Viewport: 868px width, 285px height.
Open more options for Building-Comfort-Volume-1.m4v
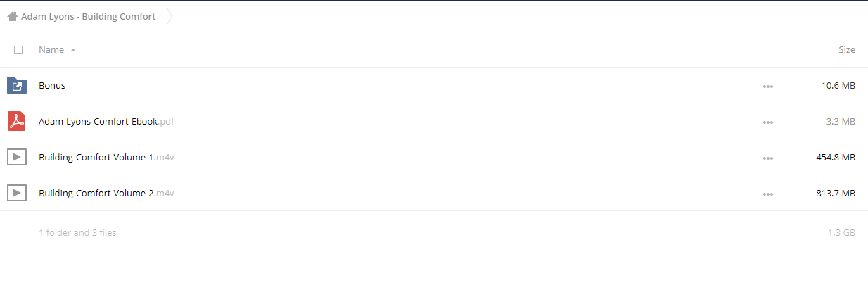768,158
